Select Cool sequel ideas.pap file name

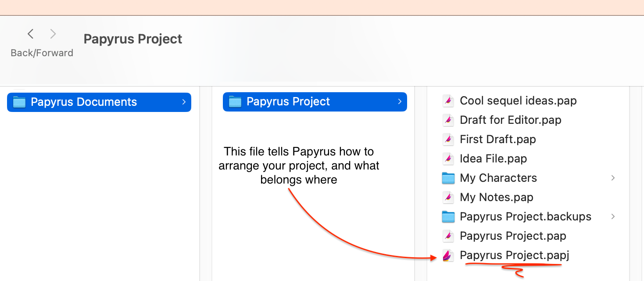pyautogui.click(x=518, y=101)
